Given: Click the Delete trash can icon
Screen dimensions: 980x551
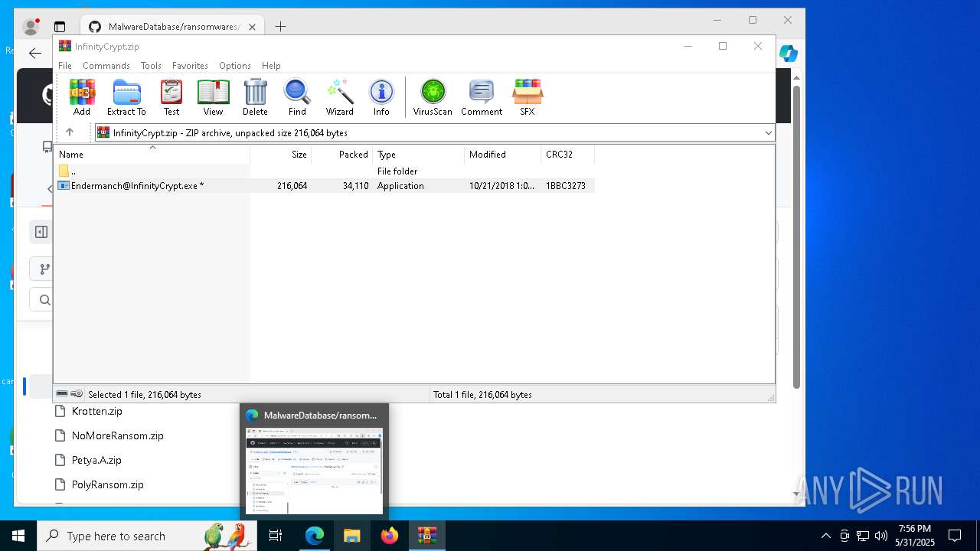Looking at the screenshot, I should [255, 97].
